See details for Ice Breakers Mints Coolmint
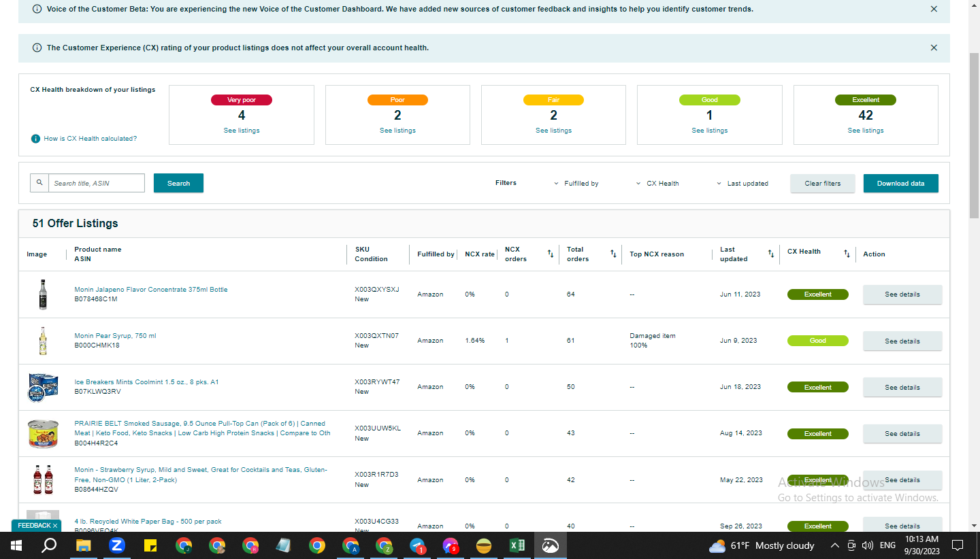The height and width of the screenshot is (559, 980). (x=902, y=387)
